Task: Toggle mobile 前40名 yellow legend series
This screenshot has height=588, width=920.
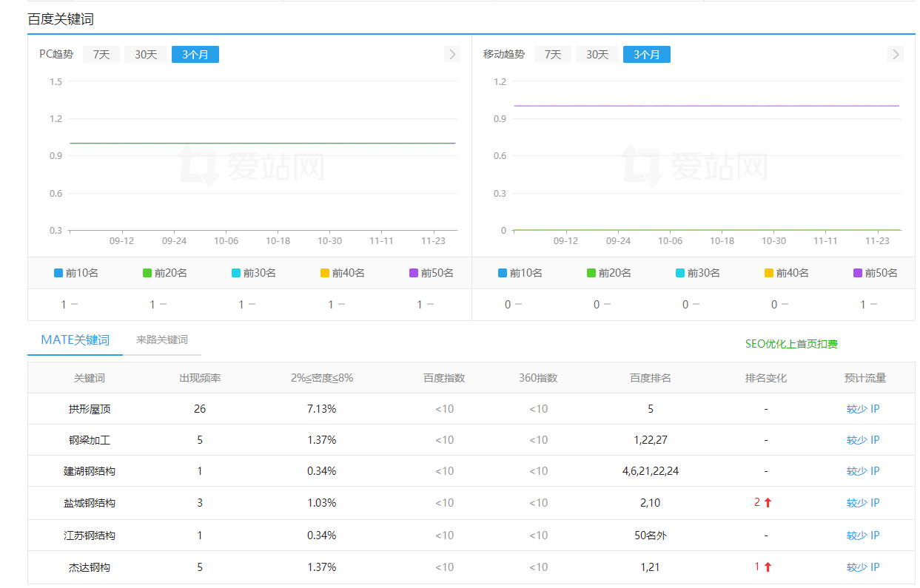Action: (x=786, y=273)
